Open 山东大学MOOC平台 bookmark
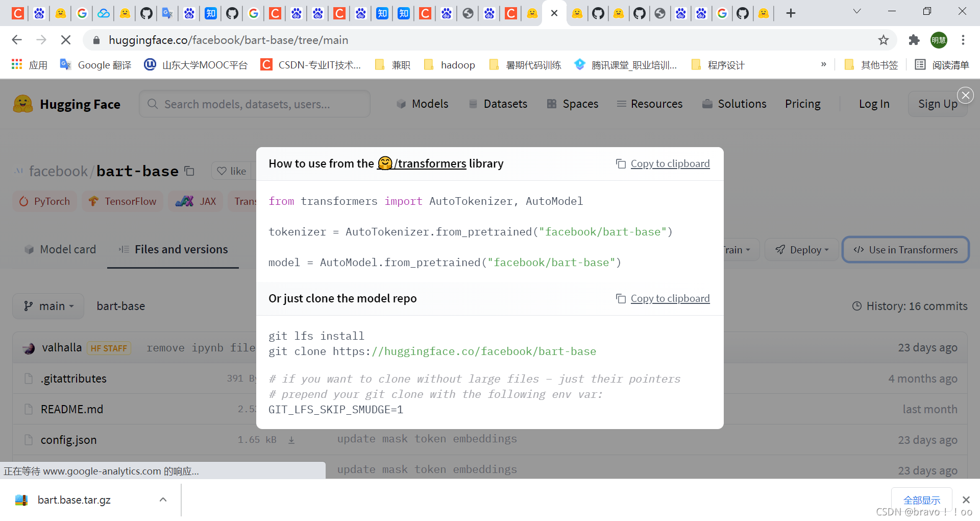 point(196,65)
